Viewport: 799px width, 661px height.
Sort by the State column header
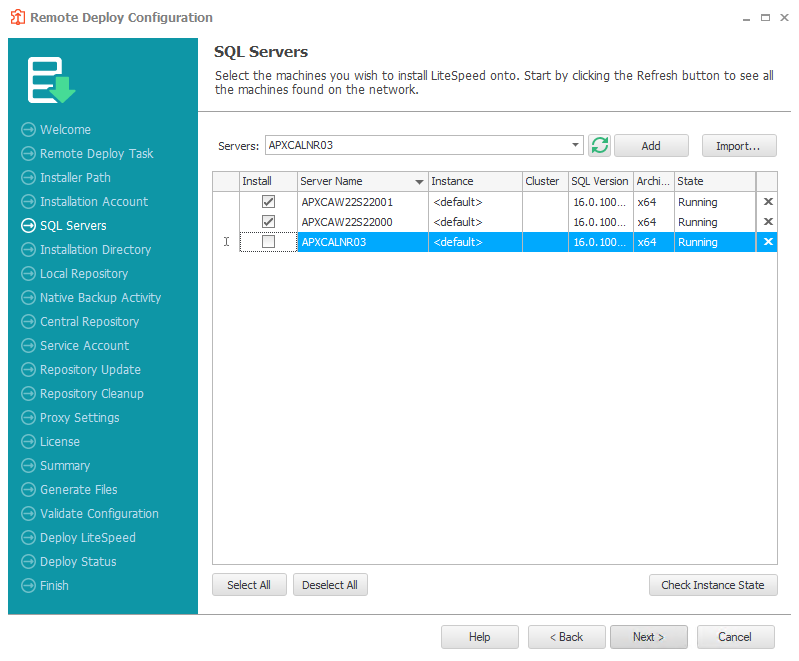(715, 181)
